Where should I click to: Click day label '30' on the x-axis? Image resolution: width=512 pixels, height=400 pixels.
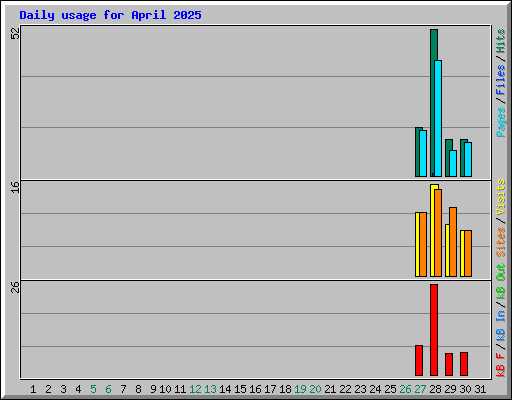465,389
